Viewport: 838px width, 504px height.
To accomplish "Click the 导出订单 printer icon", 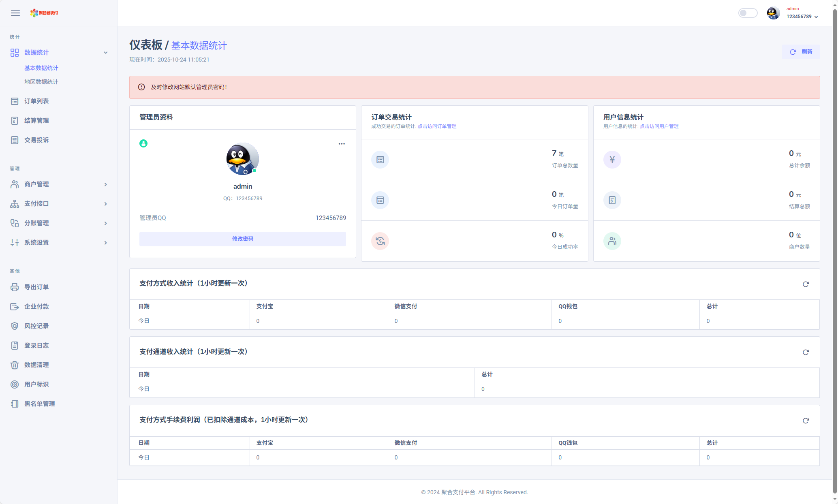I will [15, 287].
